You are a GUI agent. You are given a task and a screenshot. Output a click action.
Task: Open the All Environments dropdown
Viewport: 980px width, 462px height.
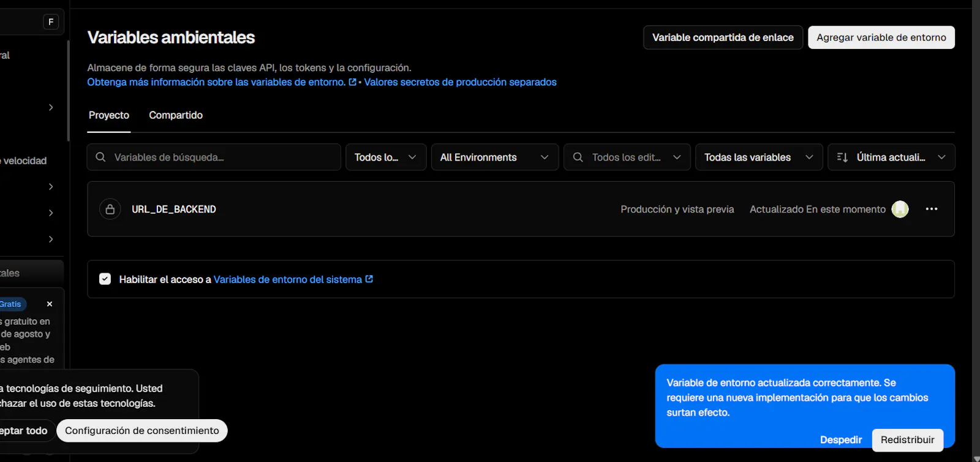[495, 157]
